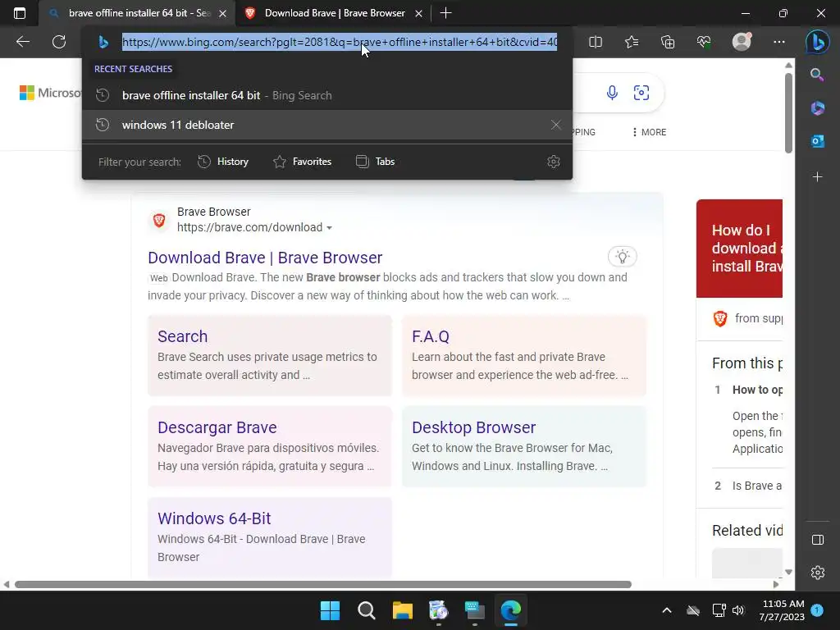Open Favorites star icon in toolbar
The image size is (840, 630).
tap(632, 42)
